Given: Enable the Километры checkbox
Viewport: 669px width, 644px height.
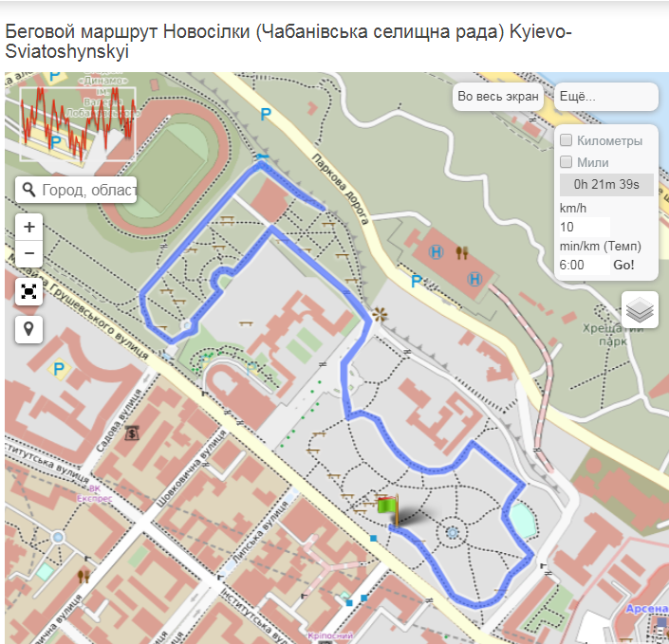Looking at the screenshot, I should tap(566, 139).
